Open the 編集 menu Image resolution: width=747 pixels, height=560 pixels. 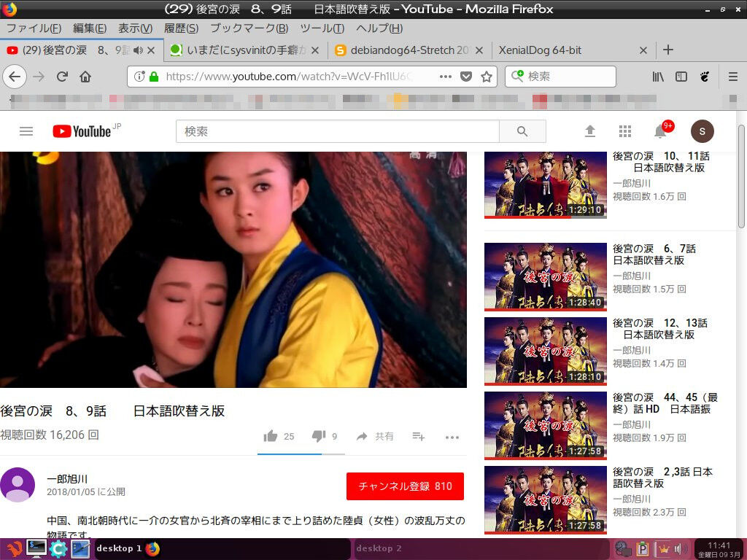click(90, 28)
